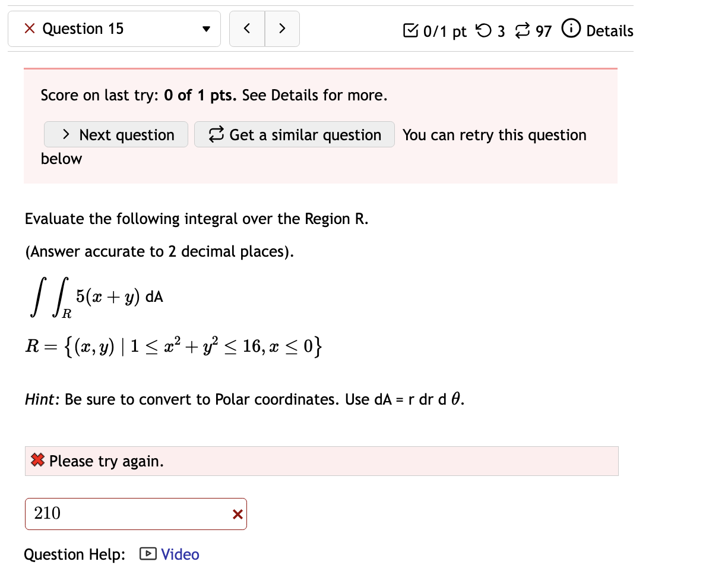Click the recycle icon next to 97
The image size is (728, 574).
click(x=523, y=30)
